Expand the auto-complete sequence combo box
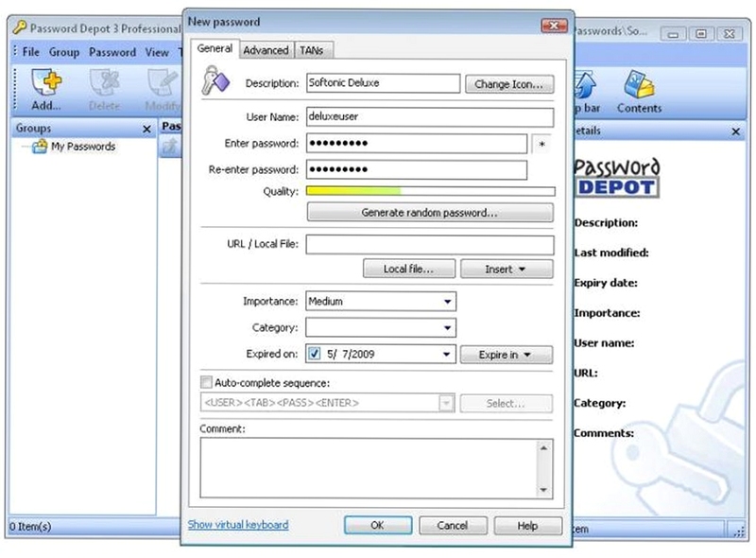The width and height of the screenshot is (756, 558). tap(446, 403)
